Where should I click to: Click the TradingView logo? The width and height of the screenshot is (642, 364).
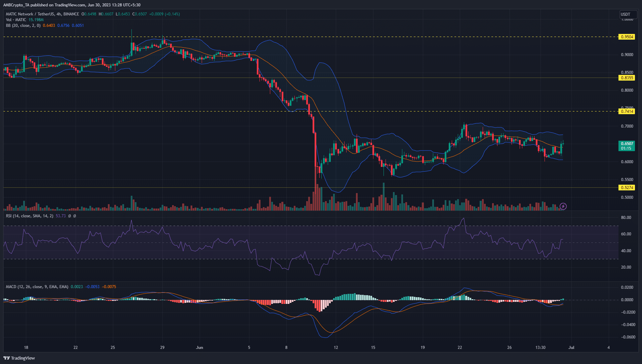point(19,358)
